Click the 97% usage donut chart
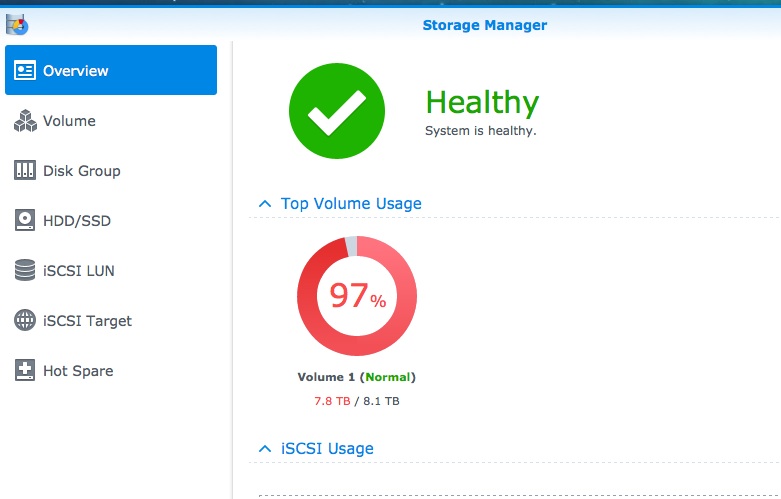 [357, 296]
